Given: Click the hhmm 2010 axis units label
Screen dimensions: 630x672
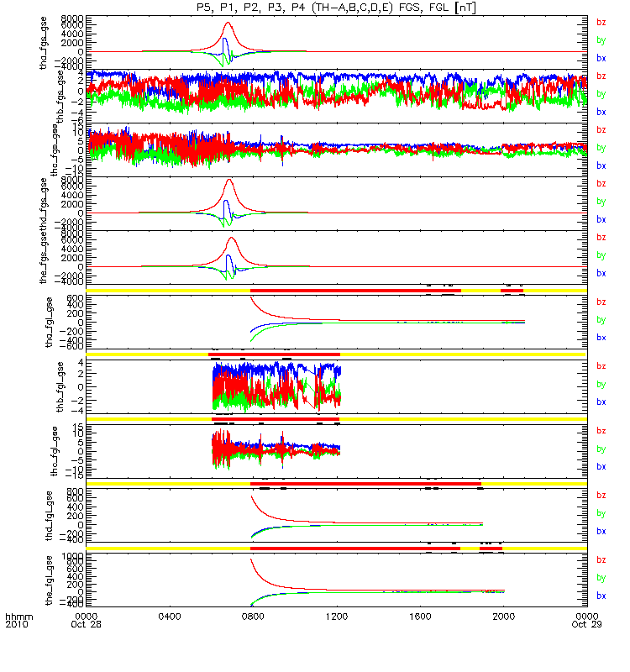Looking at the screenshot, I should pos(18,620).
